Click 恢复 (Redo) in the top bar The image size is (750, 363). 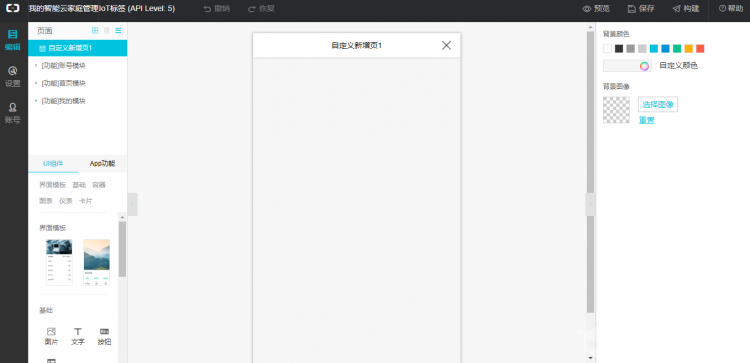tap(261, 9)
